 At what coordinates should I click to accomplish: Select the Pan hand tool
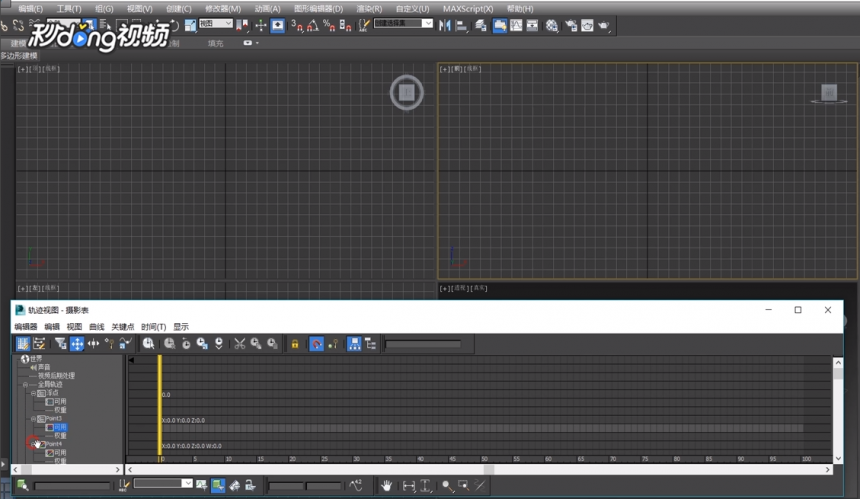(x=387, y=485)
